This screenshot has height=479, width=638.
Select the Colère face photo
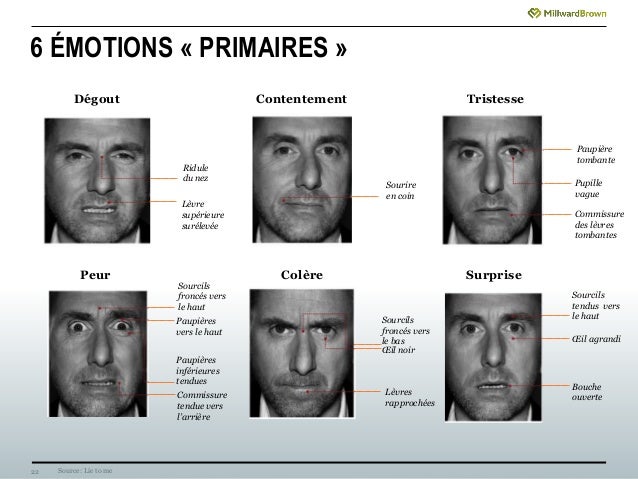[x=302, y=353]
